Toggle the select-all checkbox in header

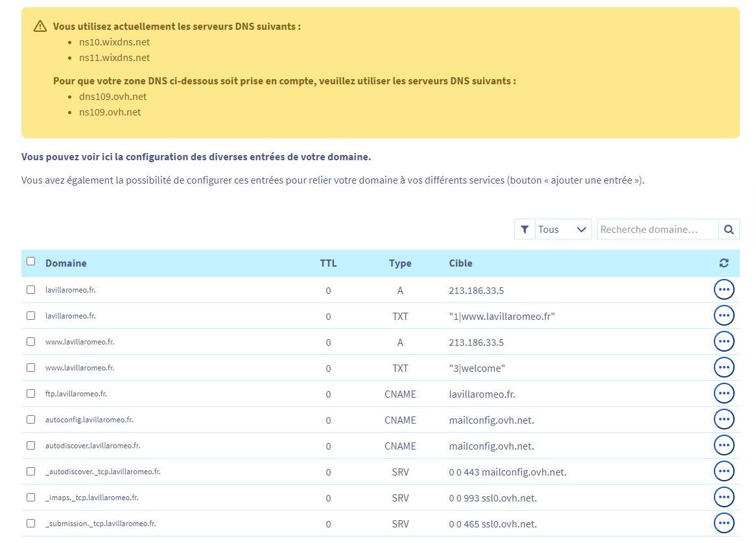[x=30, y=261]
